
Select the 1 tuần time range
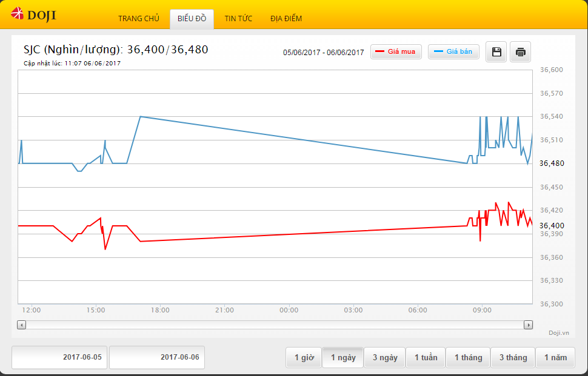point(426,358)
